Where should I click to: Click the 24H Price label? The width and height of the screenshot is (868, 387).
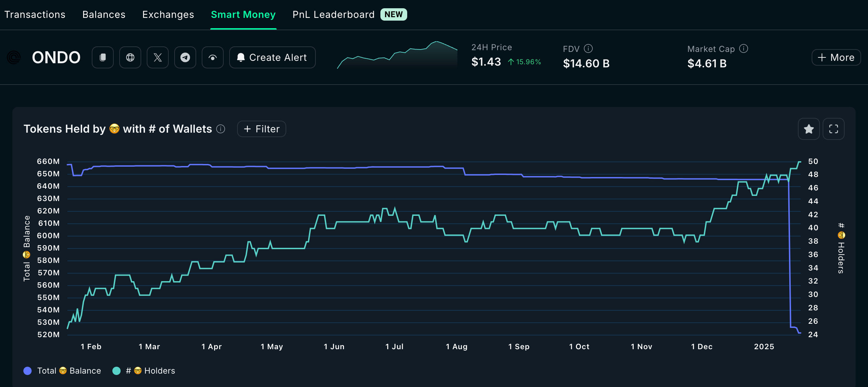click(x=492, y=47)
